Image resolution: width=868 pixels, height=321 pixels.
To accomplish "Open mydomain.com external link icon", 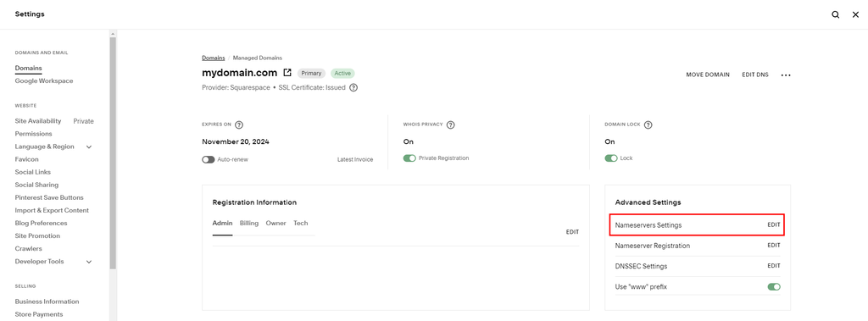I will [287, 73].
